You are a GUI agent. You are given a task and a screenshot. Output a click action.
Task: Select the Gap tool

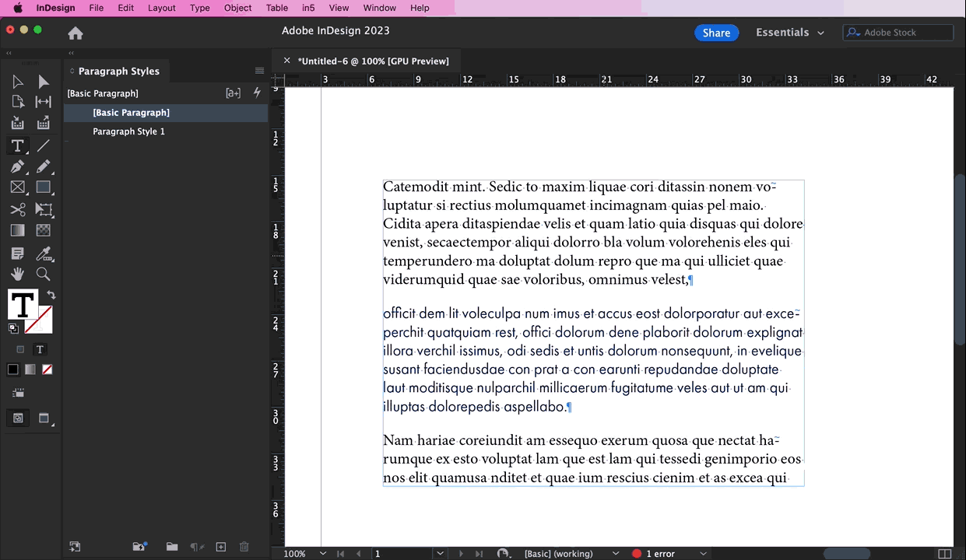point(44,102)
